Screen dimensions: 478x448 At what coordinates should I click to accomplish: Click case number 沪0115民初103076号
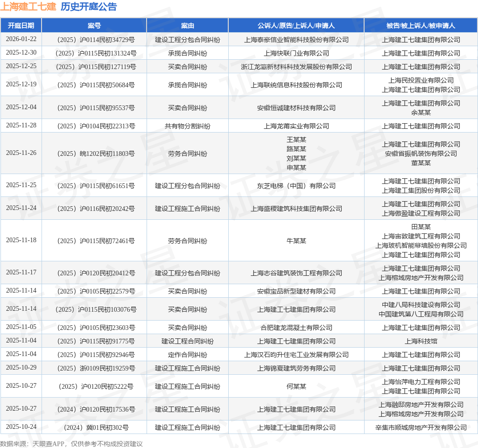(x=107, y=310)
